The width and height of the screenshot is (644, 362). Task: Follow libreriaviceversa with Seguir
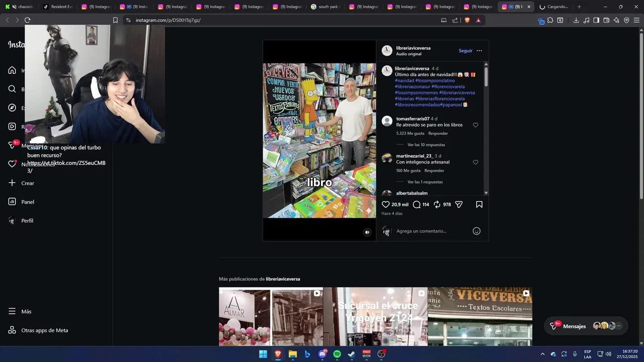pos(465,51)
